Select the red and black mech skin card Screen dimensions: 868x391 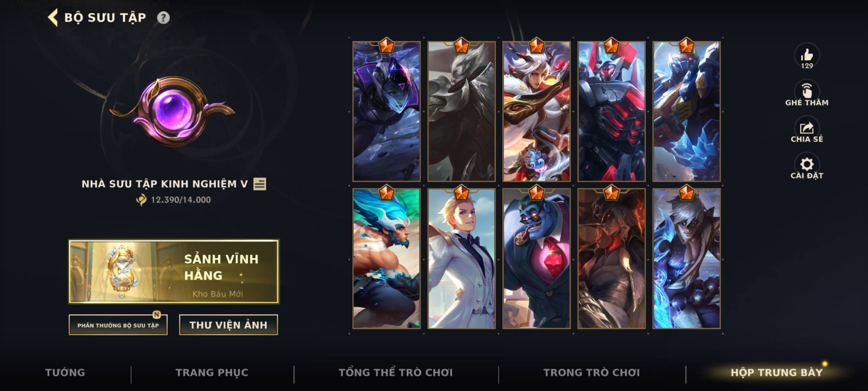(612, 112)
